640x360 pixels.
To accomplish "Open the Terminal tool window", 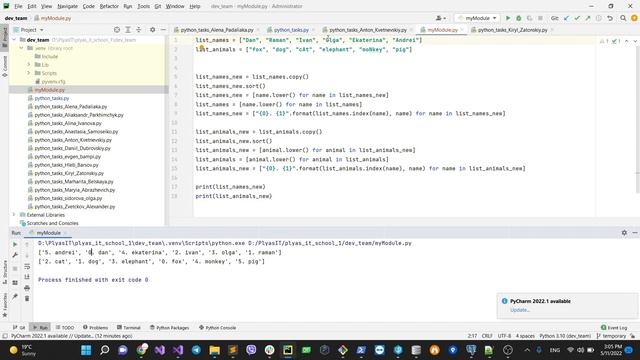I will [129, 327].
